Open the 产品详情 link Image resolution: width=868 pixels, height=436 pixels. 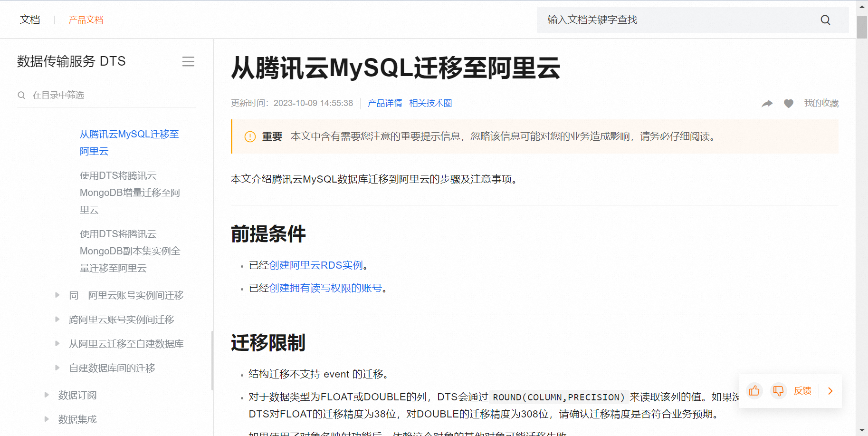pos(385,103)
